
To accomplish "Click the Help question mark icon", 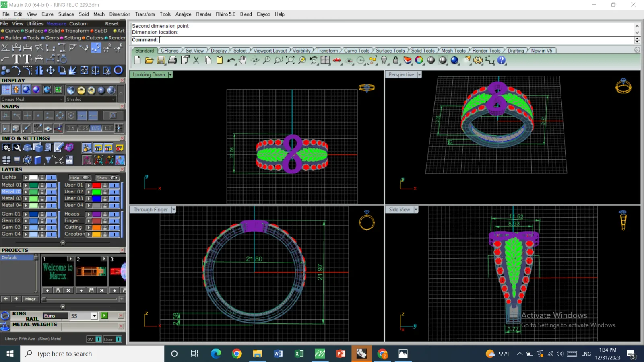I will tap(502, 60).
